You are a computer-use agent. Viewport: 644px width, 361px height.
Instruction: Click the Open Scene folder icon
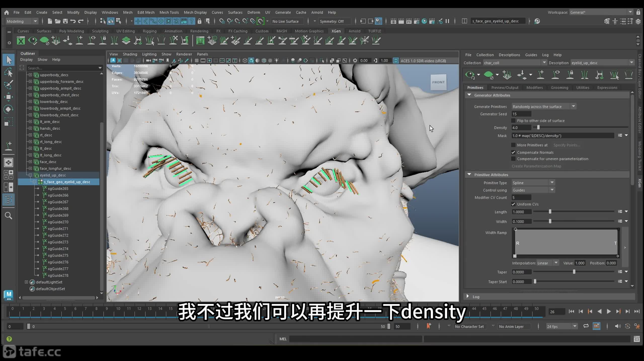58,21
